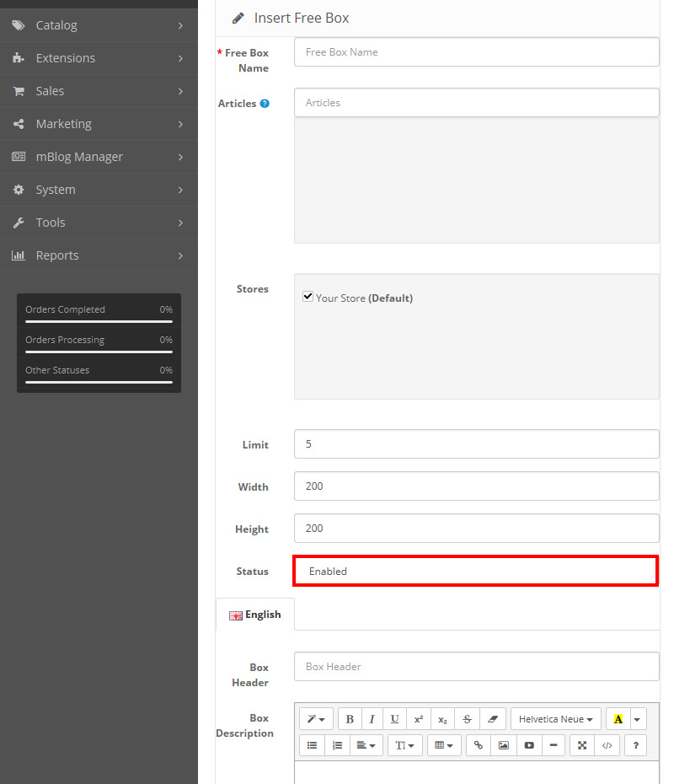Open the table insert dropdown
The height and width of the screenshot is (784, 674).
[444, 745]
